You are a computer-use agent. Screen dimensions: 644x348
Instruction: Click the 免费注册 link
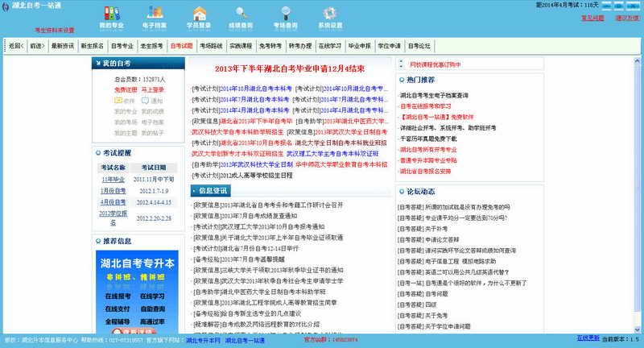pyautogui.click(x=126, y=89)
